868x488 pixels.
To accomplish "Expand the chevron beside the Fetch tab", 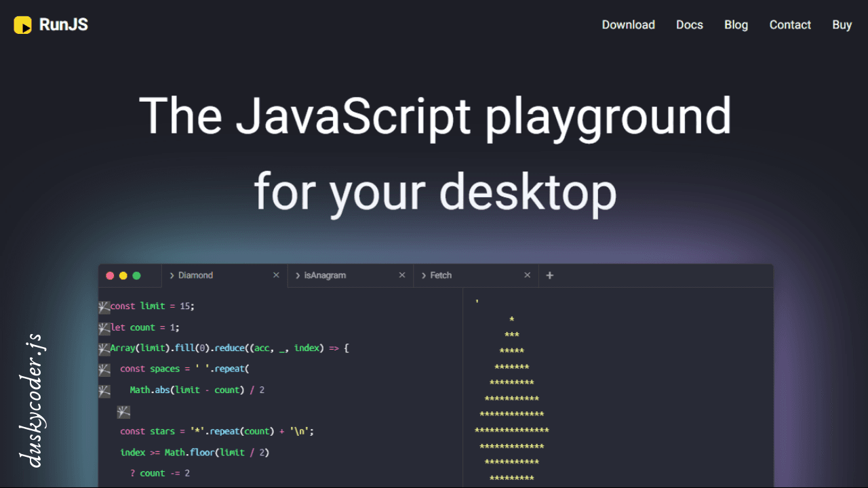I will coord(424,275).
